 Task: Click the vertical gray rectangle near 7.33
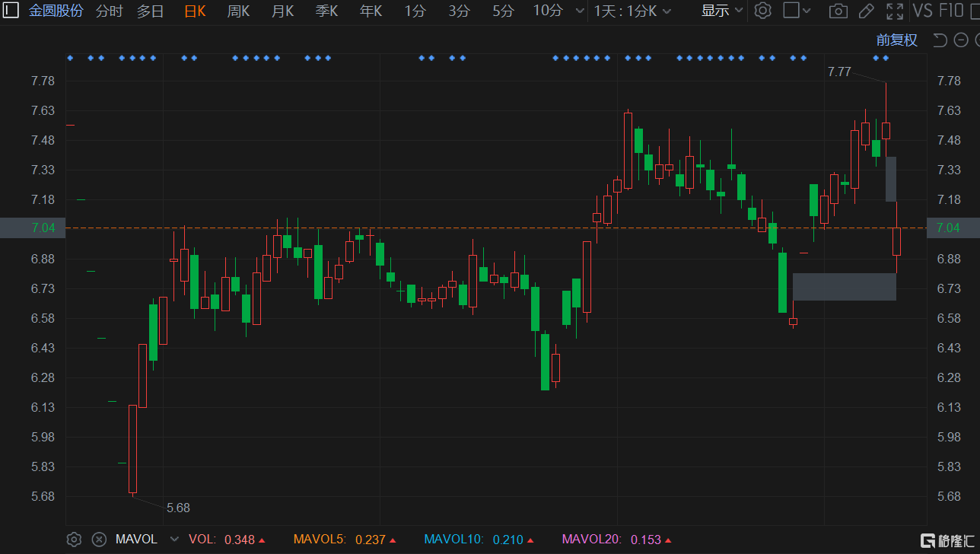click(891, 179)
